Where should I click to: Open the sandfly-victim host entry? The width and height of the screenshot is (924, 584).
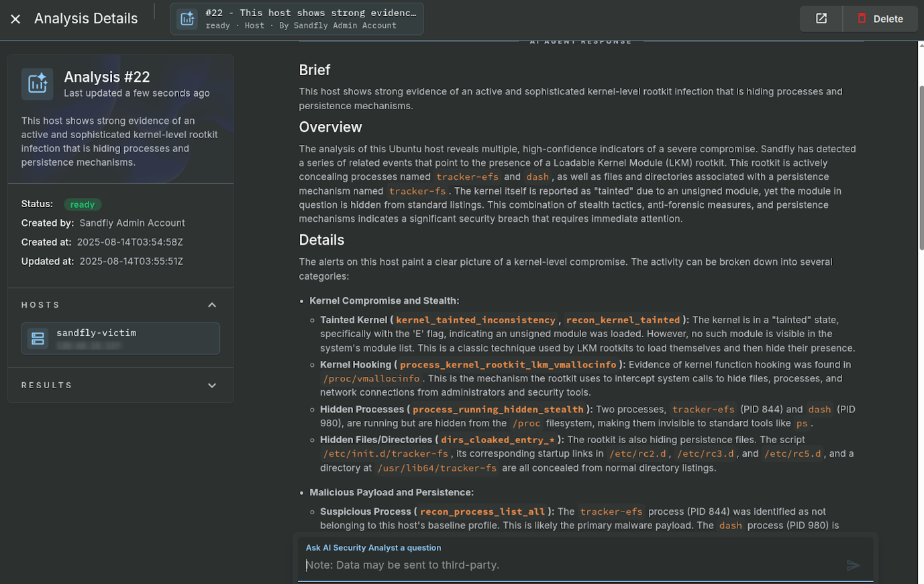[x=121, y=339]
